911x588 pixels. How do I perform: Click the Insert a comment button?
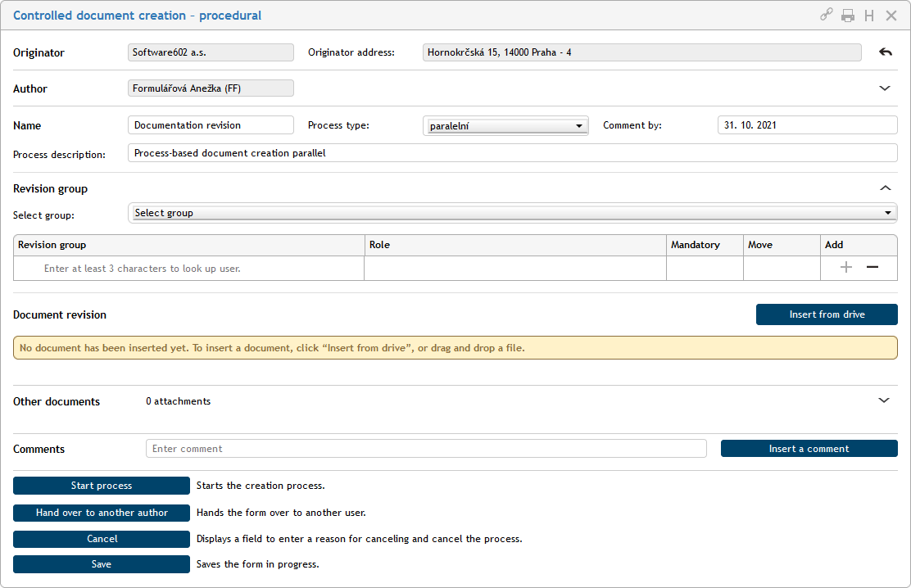click(809, 449)
